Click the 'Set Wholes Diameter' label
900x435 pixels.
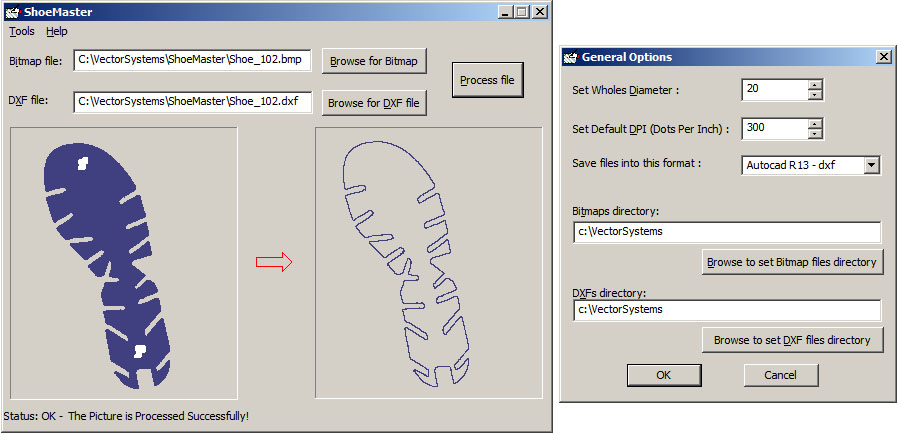pyautogui.click(x=626, y=90)
